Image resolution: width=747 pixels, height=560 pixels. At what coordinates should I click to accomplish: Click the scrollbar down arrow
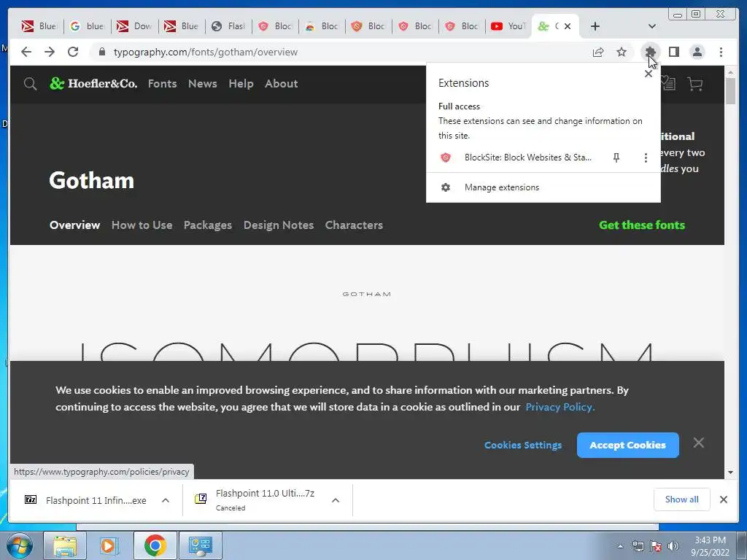[730, 472]
